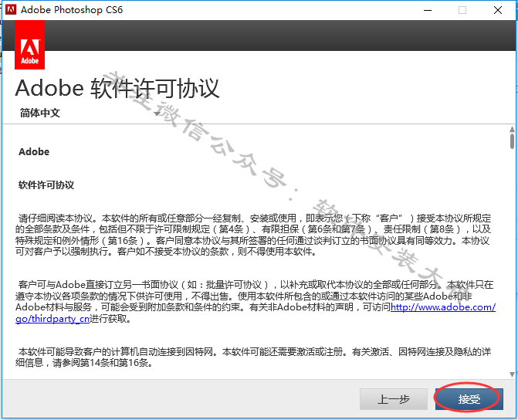Click the paragraph starting '本软件可能导致客户的计算机'
The image size is (518, 420).
pyautogui.click(x=253, y=357)
